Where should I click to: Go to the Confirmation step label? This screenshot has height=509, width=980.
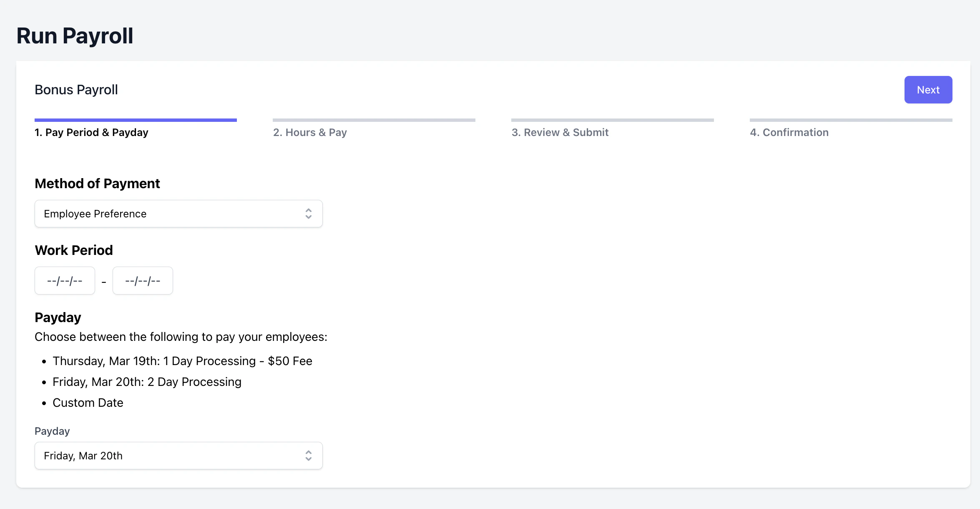[x=789, y=133]
